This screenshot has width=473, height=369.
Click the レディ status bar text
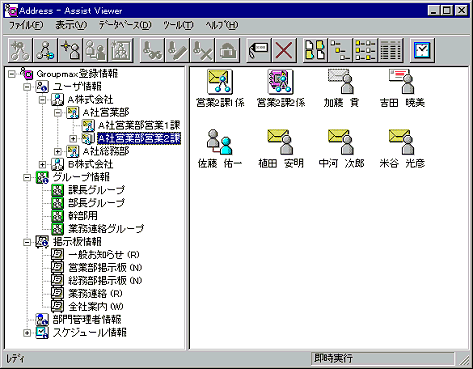click(x=16, y=359)
